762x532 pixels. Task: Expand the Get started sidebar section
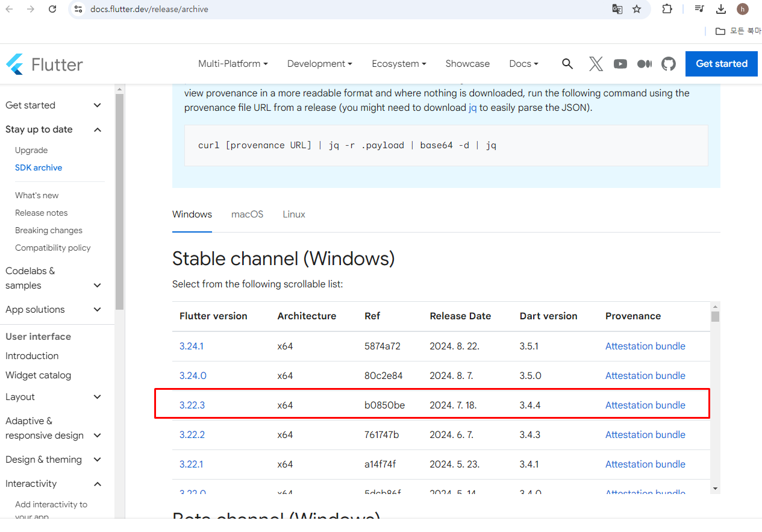coord(54,105)
